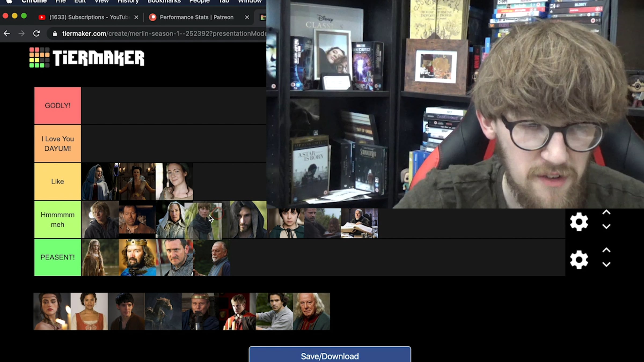Select the dark-haired woman with candles thumbnail
The height and width of the screenshot is (362, 644).
click(52, 312)
